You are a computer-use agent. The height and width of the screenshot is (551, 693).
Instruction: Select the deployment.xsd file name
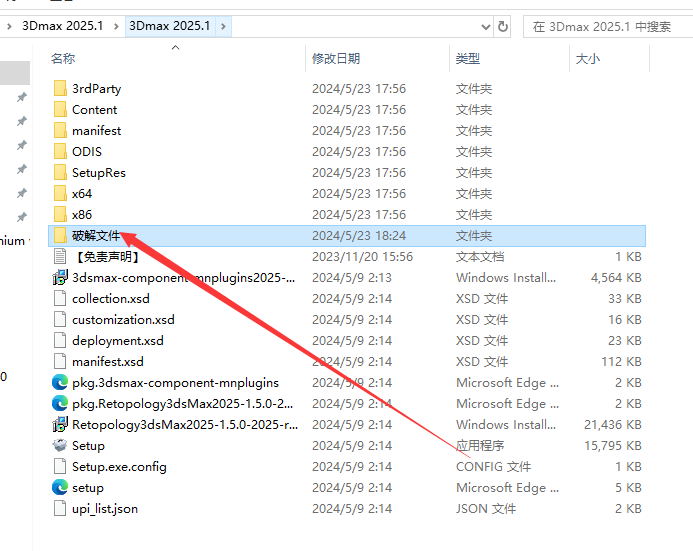[x=118, y=341]
